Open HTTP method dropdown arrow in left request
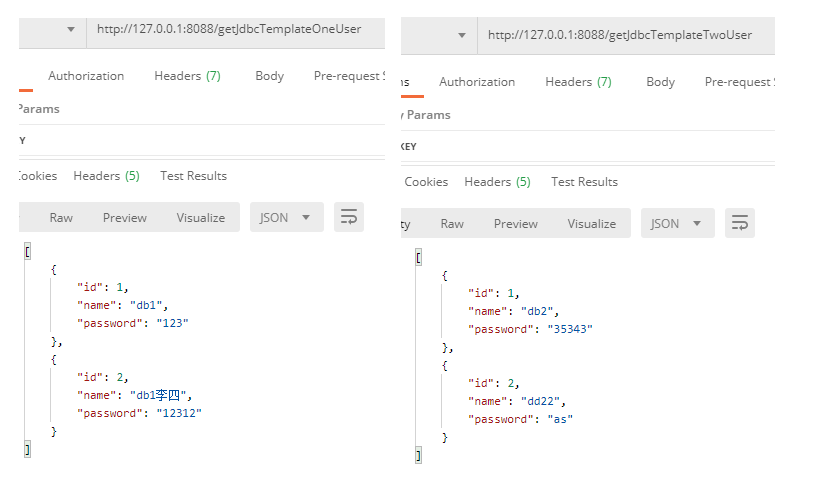The width and height of the screenshot is (819, 494). tap(71, 30)
